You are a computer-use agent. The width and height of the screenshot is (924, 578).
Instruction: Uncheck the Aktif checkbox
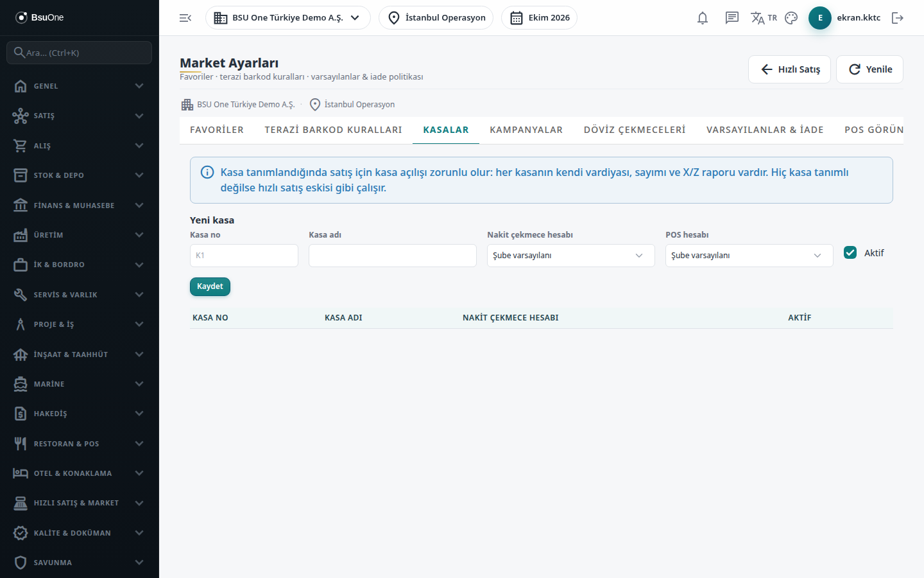click(850, 253)
